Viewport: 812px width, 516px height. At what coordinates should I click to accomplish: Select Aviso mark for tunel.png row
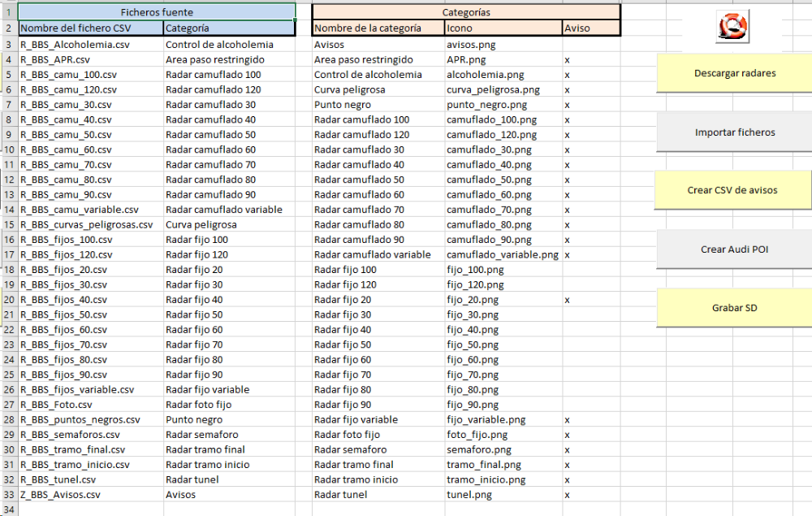click(x=567, y=495)
